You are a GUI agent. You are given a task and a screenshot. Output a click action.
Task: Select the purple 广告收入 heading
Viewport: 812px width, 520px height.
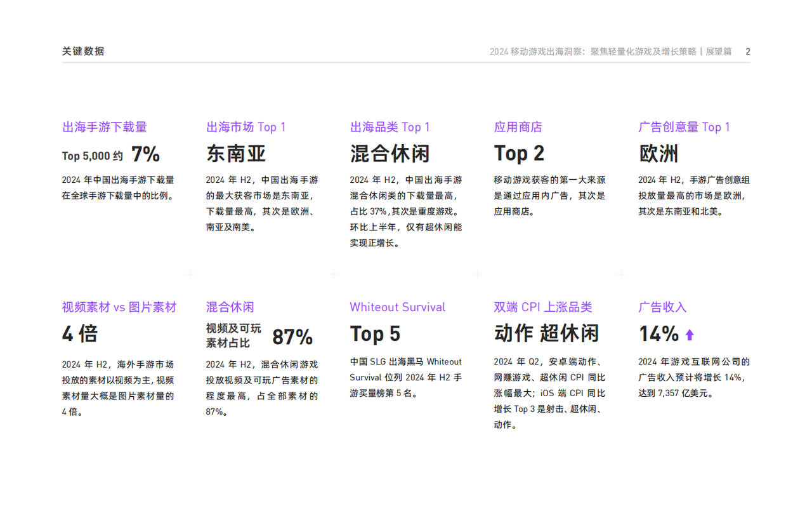[x=662, y=307]
